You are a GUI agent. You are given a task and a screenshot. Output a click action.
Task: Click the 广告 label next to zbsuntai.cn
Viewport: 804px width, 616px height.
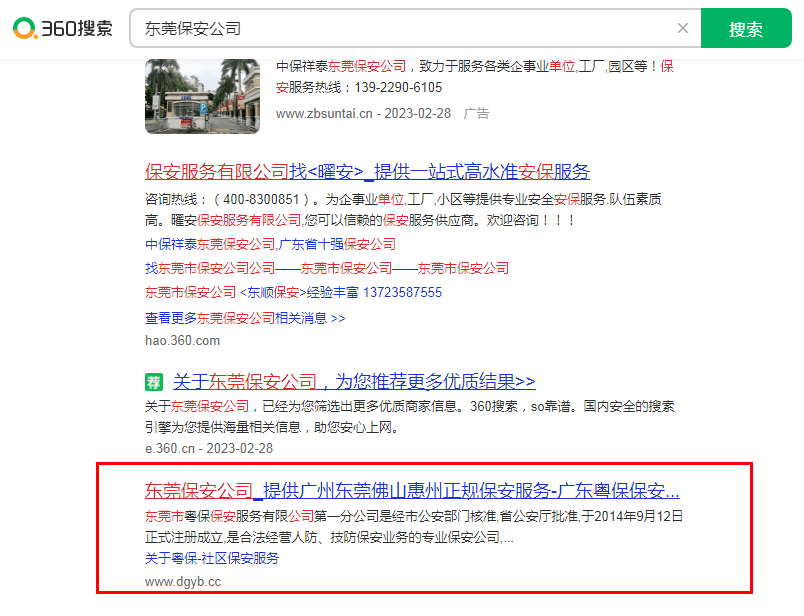point(475,114)
